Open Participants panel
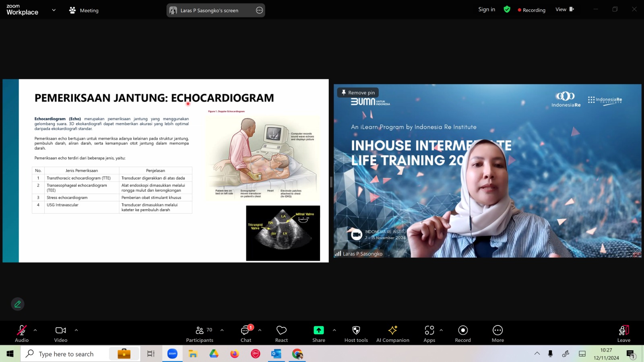 [x=200, y=333]
